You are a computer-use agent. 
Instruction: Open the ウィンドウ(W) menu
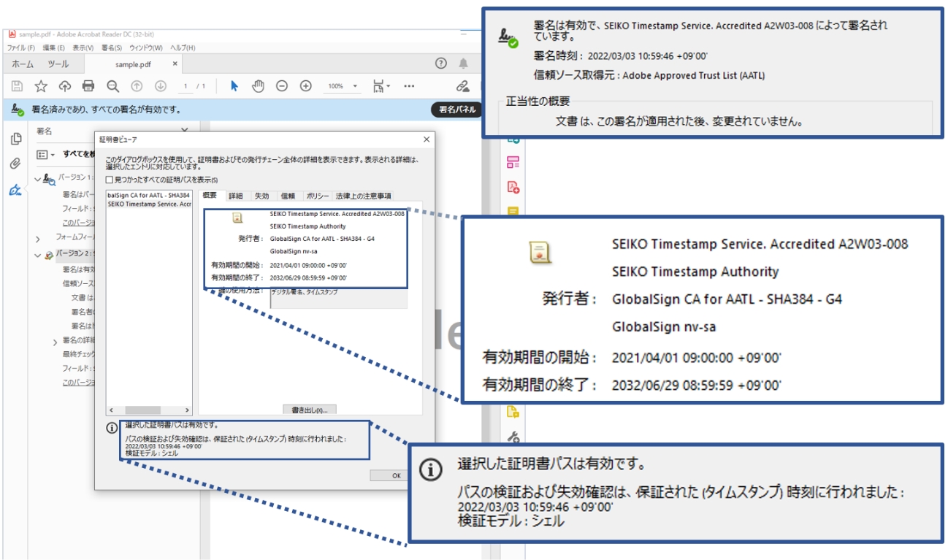146,47
